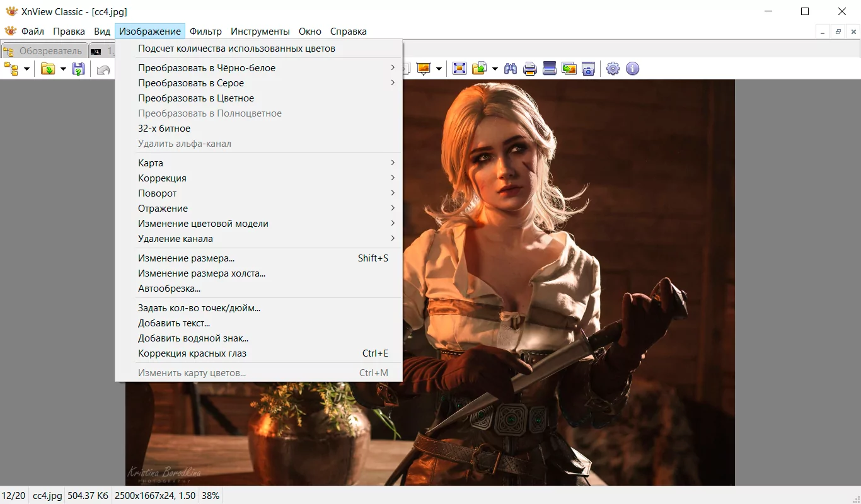Screen dimensions: 861x504
Task: Click the binoculars search icon
Action: (x=511, y=68)
